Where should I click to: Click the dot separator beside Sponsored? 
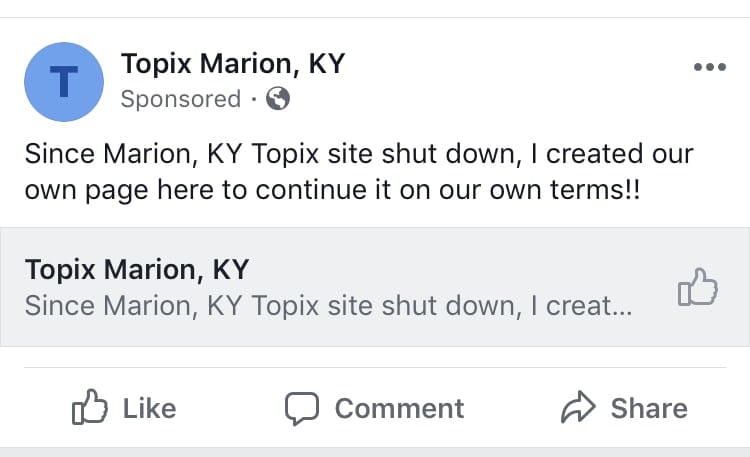pos(255,99)
